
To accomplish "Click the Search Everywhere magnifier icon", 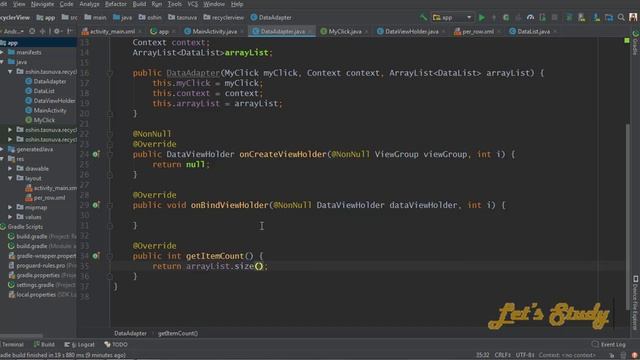I will [621, 18].
